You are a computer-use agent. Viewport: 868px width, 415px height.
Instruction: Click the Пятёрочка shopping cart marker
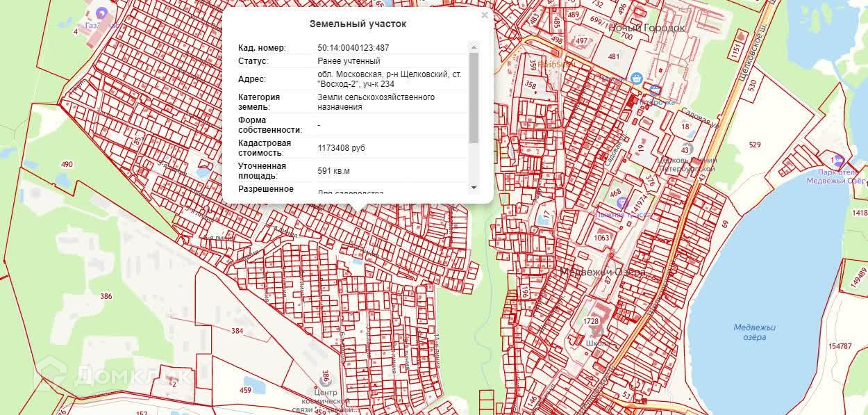(655, 90)
